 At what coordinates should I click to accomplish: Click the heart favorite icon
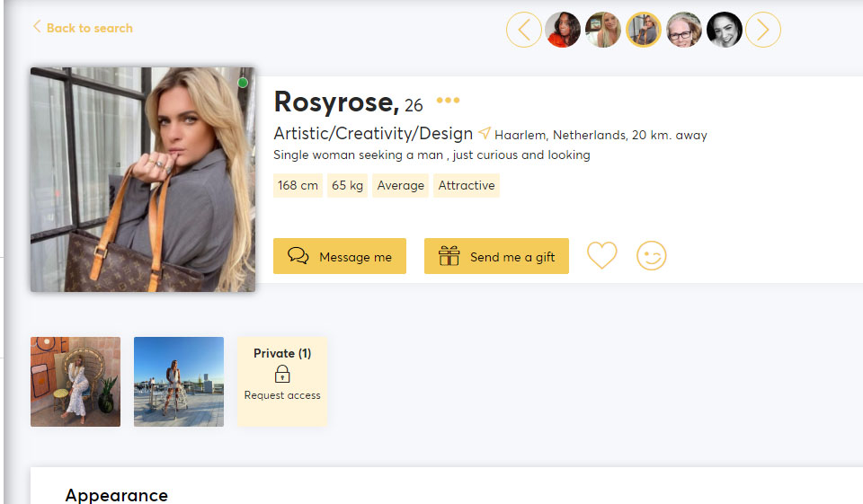pos(602,256)
